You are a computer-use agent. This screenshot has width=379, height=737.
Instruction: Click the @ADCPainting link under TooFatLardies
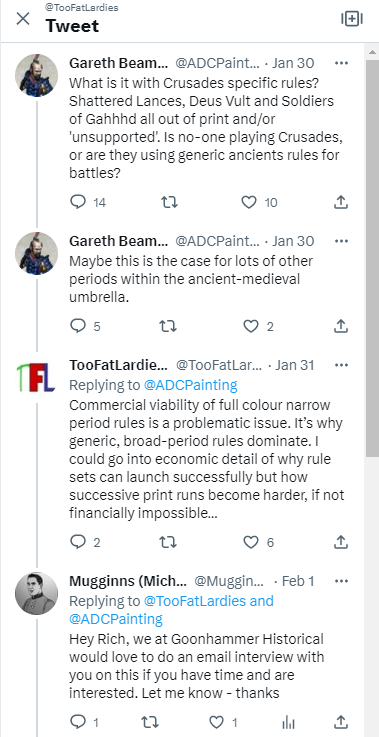coord(190,385)
